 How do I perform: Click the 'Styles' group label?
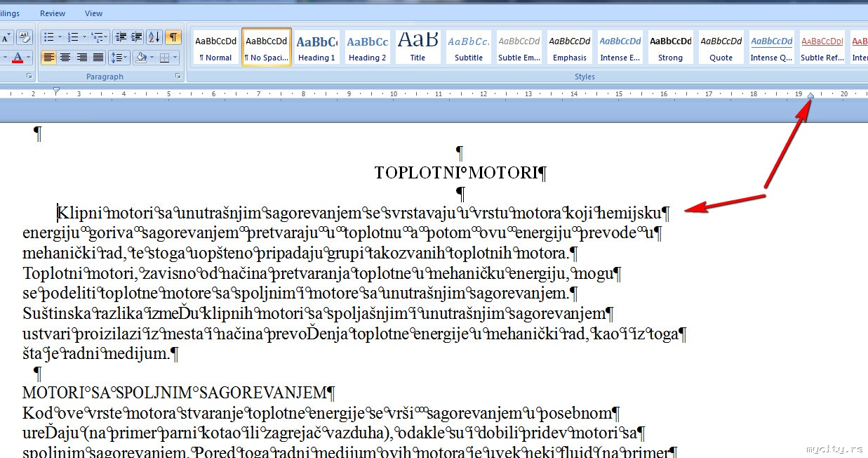pyautogui.click(x=585, y=77)
